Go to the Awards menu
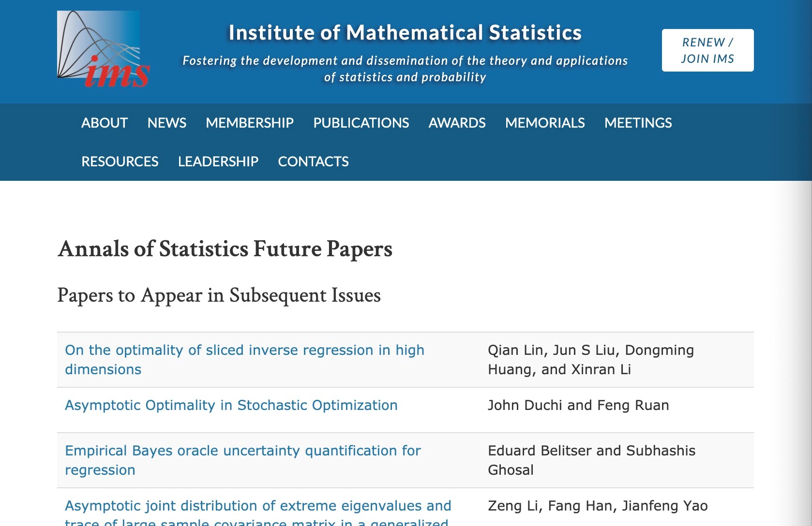Viewport: 812px width, 526px height. (x=457, y=123)
